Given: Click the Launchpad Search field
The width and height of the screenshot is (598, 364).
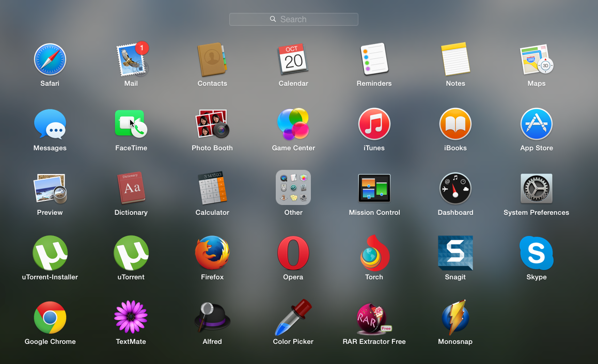Looking at the screenshot, I should pyautogui.click(x=293, y=19).
